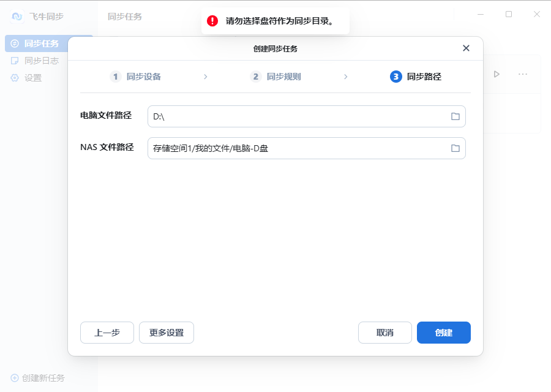
Task: Start the task with the play icon
Action: 497,74
